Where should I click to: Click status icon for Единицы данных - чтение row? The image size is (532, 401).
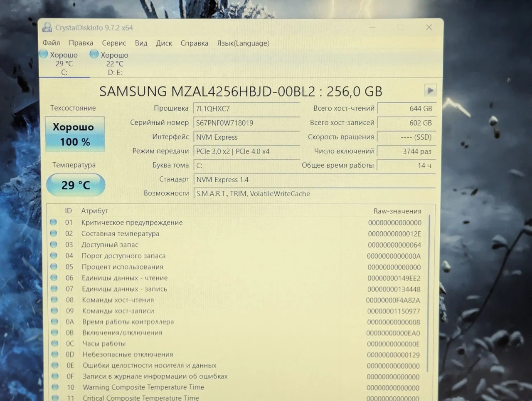pos(54,277)
